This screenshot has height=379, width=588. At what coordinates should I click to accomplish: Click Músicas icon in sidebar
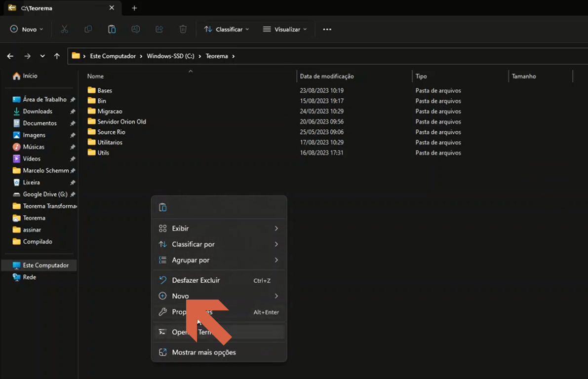pos(16,147)
